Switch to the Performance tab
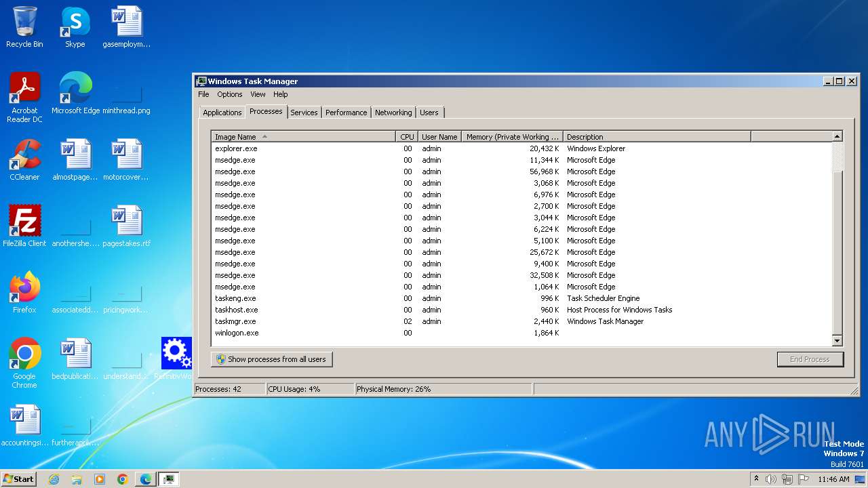The width and height of the screenshot is (868, 488). coord(346,113)
